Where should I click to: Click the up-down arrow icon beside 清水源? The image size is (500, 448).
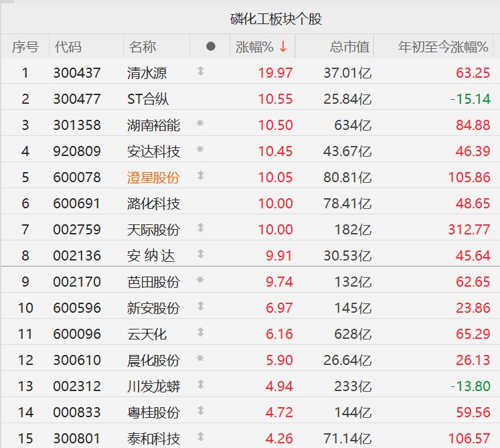pyautogui.click(x=200, y=72)
